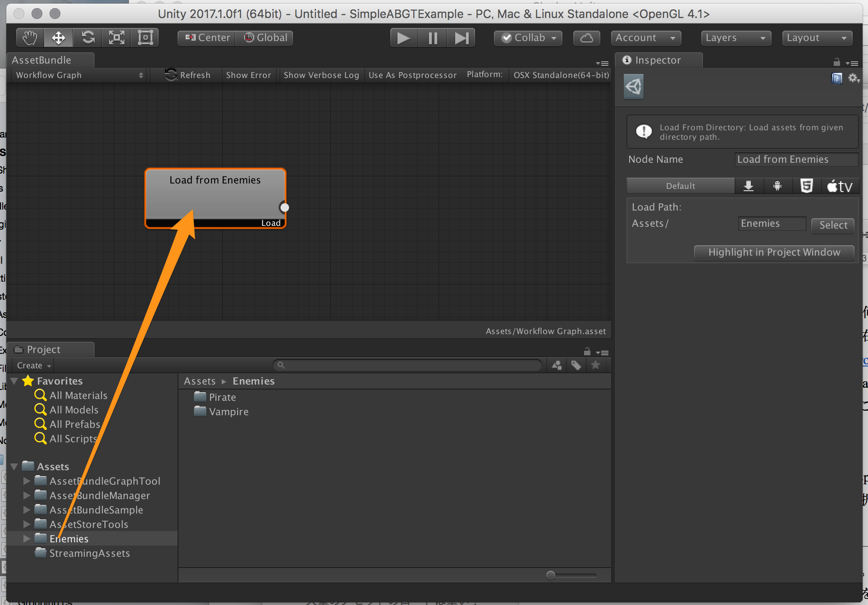Collapse the Favorites group
This screenshot has width=868, height=605.
click(14, 381)
